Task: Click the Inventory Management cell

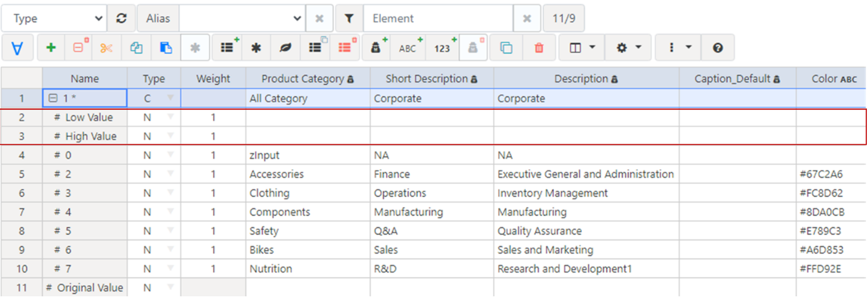Action: [x=586, y=193]
